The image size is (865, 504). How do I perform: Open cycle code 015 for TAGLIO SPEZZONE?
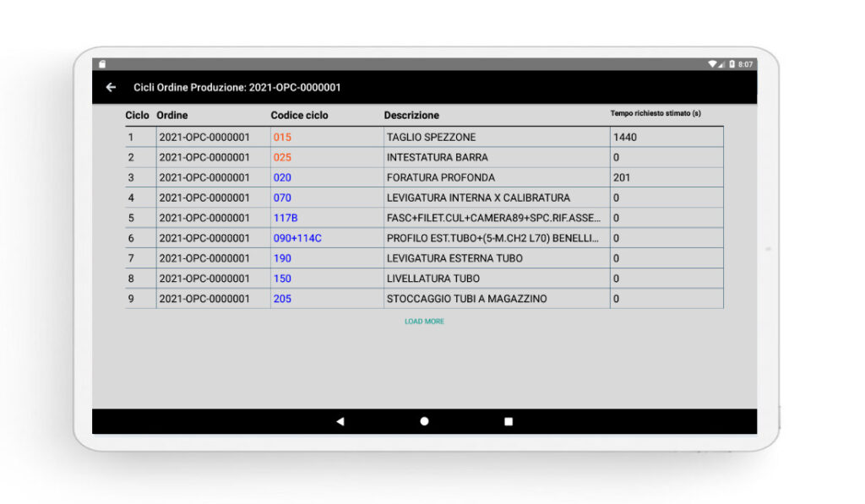(x=280, y=136)
